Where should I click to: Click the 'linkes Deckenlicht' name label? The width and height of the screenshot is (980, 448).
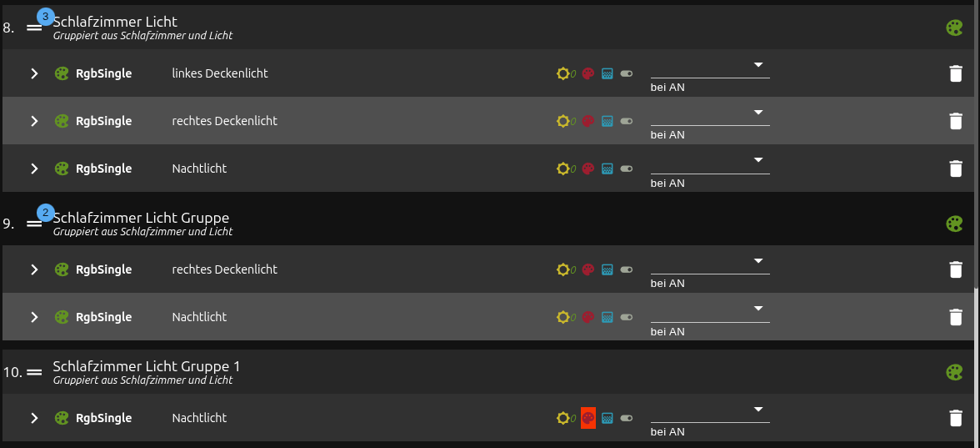(x=220, y=73)
